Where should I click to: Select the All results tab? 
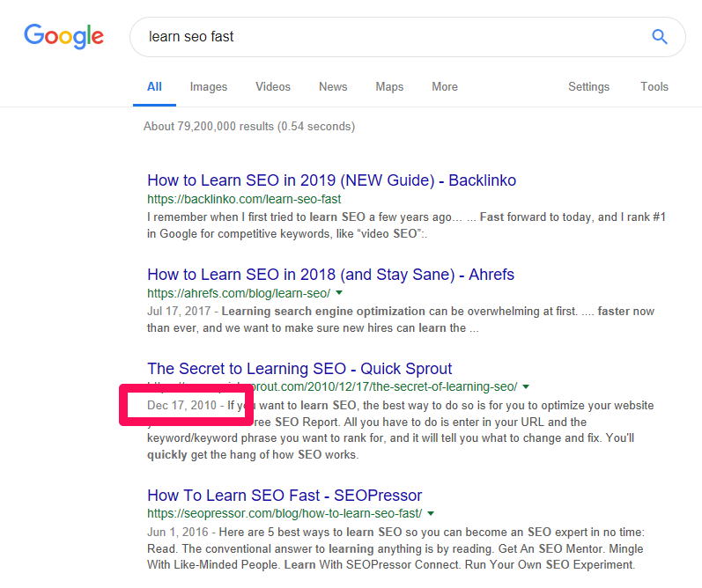point(154,87)
